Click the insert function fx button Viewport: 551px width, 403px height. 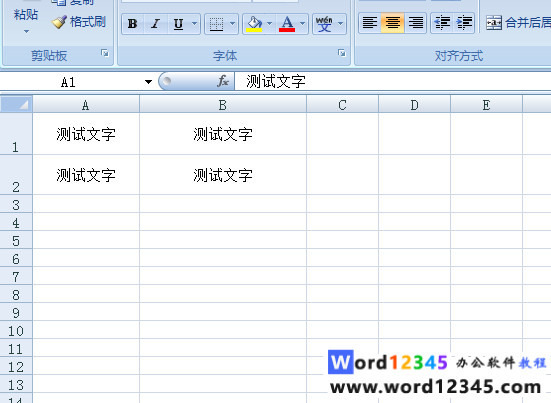click(223, 82)
